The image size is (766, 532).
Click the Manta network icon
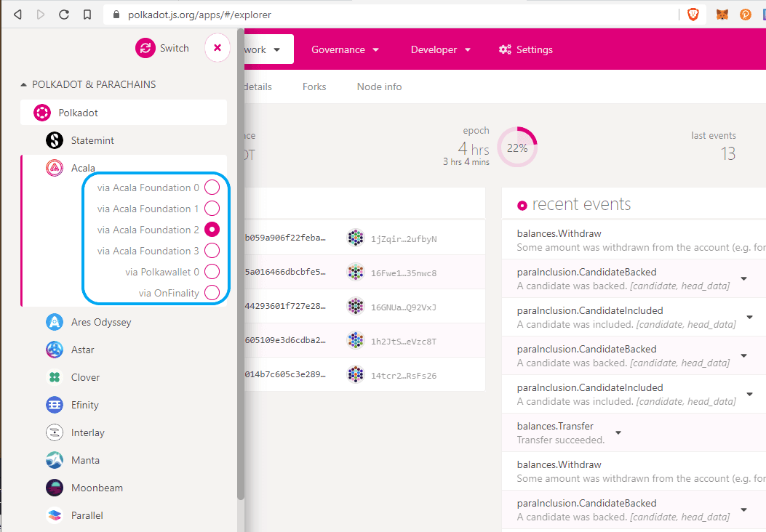click(x=55, y=460)
